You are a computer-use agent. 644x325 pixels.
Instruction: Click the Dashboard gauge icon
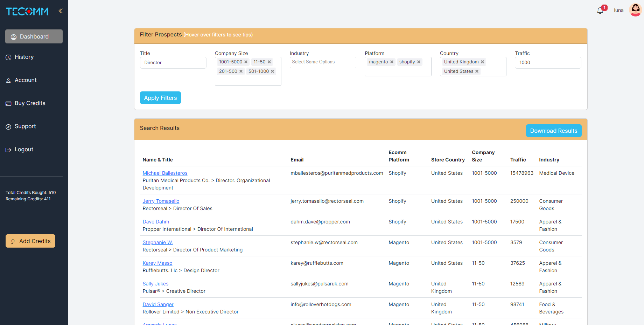(x=14, y=37)
